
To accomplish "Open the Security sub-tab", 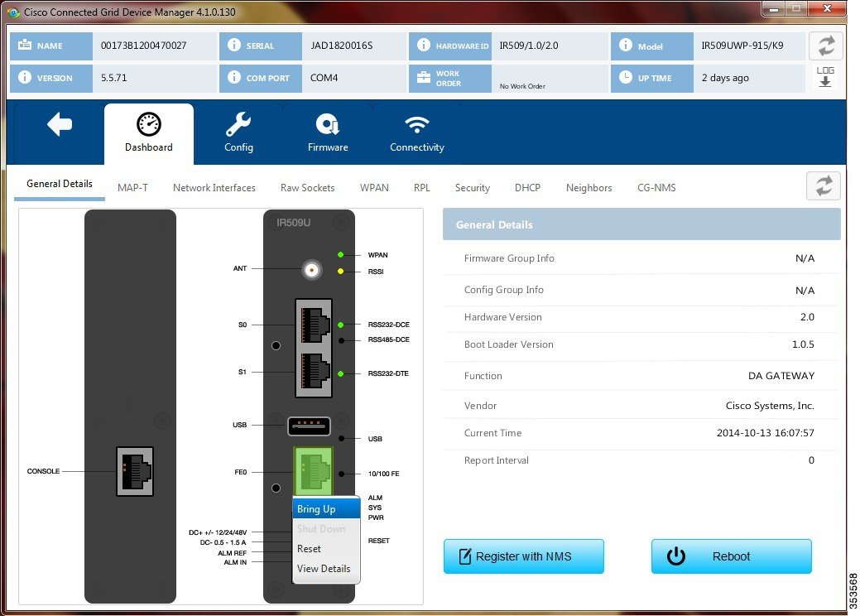I will point(473,188).
